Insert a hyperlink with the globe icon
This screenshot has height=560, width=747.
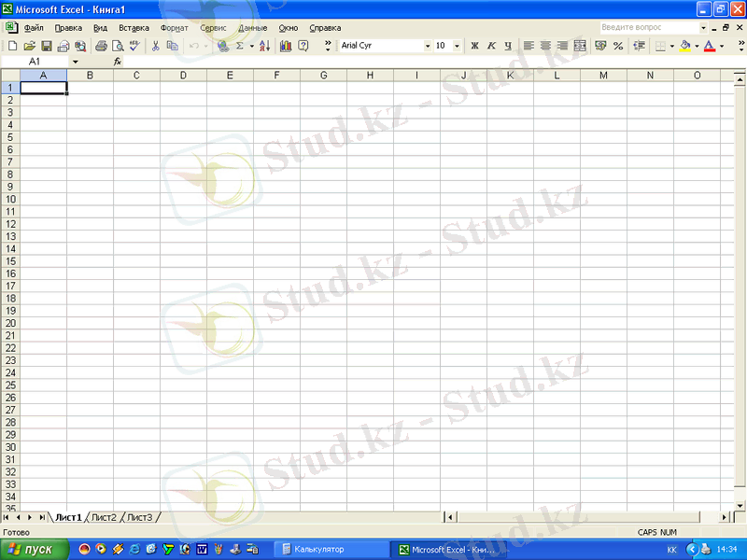pyautogui.click(x=222, y=46)
